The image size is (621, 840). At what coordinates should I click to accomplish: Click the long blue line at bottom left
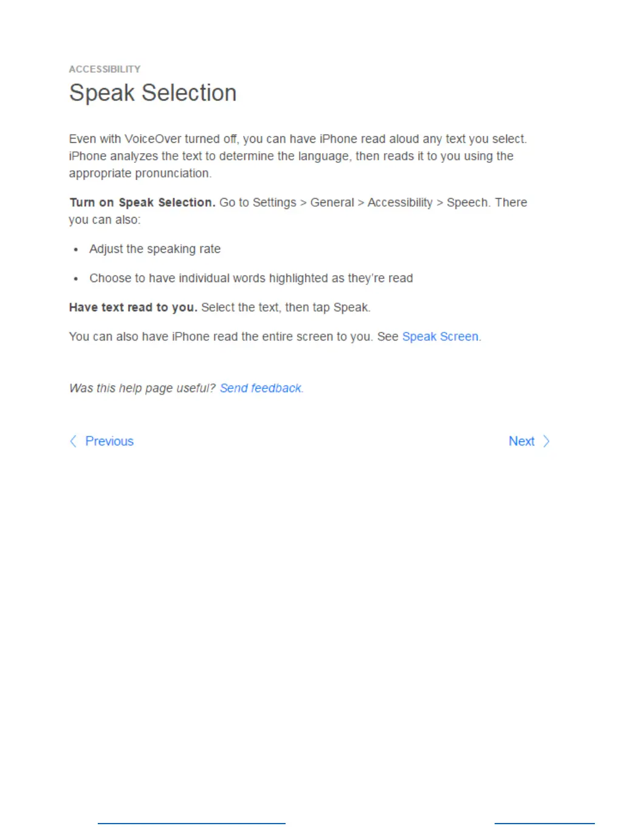click(191, 824)
